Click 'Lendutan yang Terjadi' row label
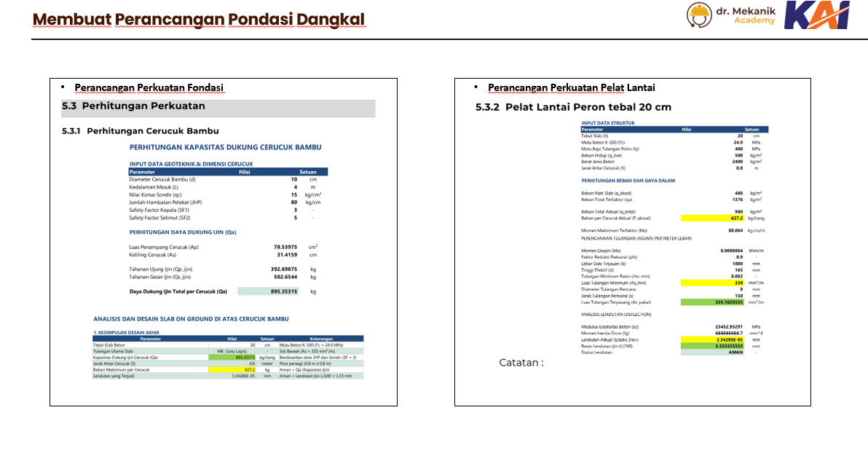 coord(114,376)
